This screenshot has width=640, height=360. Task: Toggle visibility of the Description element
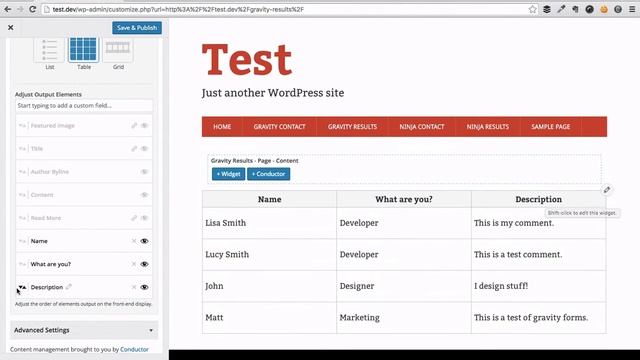(x=144, y=287)
